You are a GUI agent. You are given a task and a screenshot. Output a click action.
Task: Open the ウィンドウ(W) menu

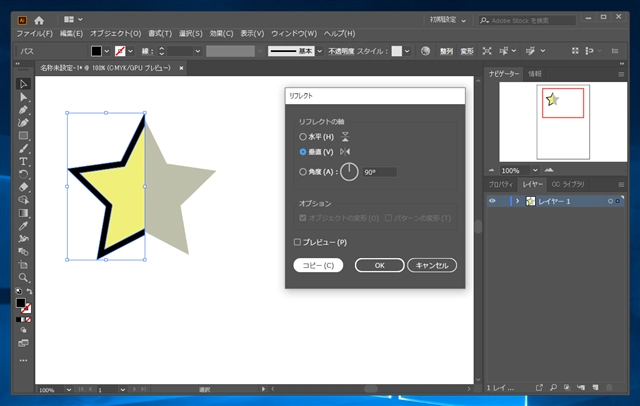[294, 33]
